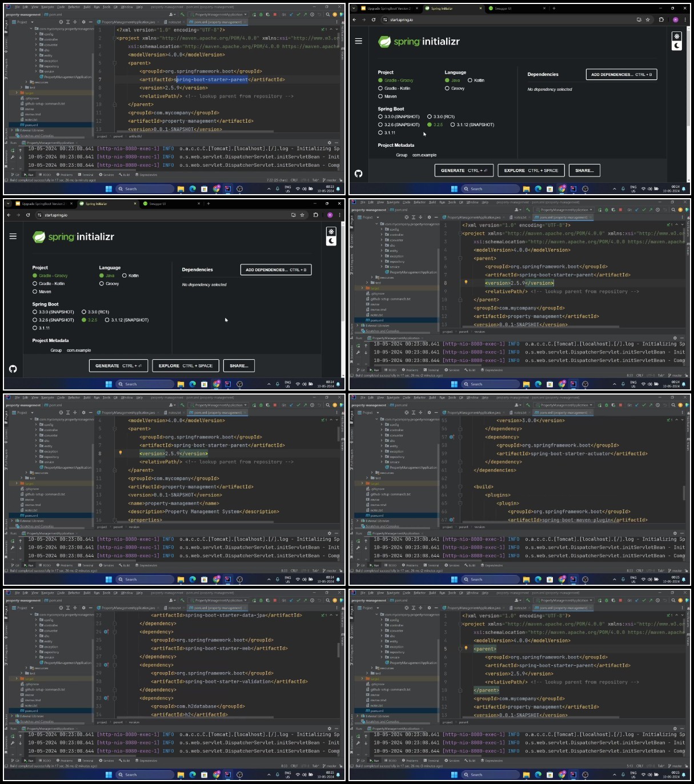The image size is (694, 784).
Task: Click the gutter icon beside spring-boot-starter-actuator dependency
Action: point(452,437)
